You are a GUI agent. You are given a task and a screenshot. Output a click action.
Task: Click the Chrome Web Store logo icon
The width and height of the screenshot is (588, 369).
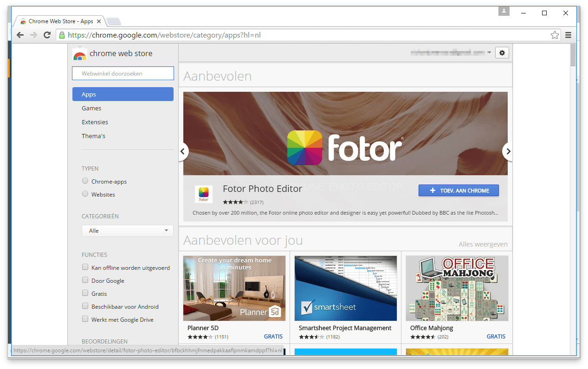click(80, 54)
